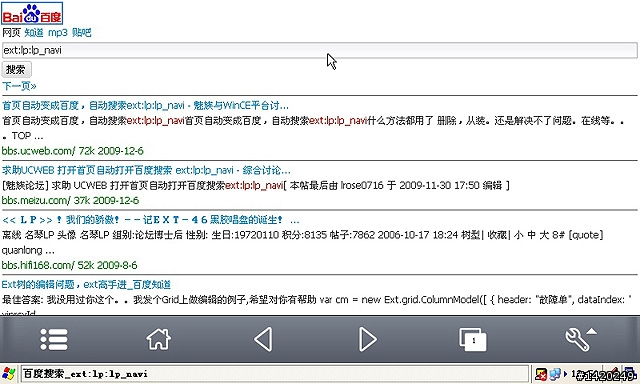Open result << L P >> 黑胶唱盘的诞生
This screenshot has height=384, width=640.
(x=151, y=220)
